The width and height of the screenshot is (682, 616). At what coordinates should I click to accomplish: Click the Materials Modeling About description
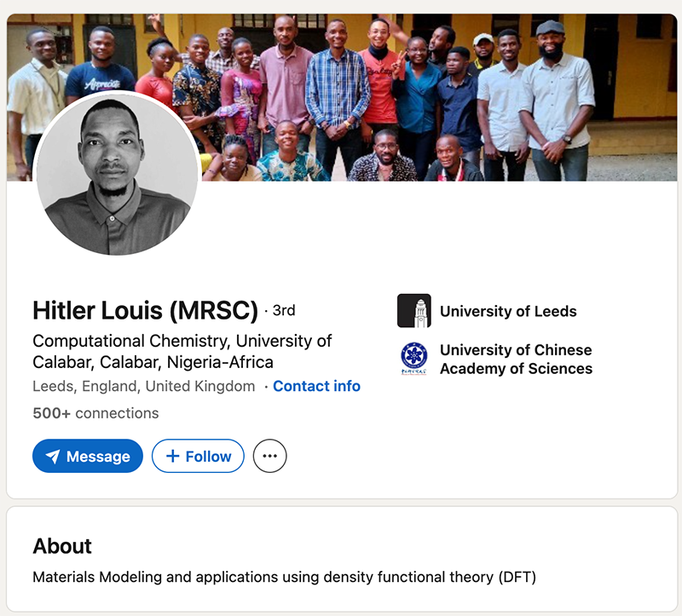[x=284, y=577]
